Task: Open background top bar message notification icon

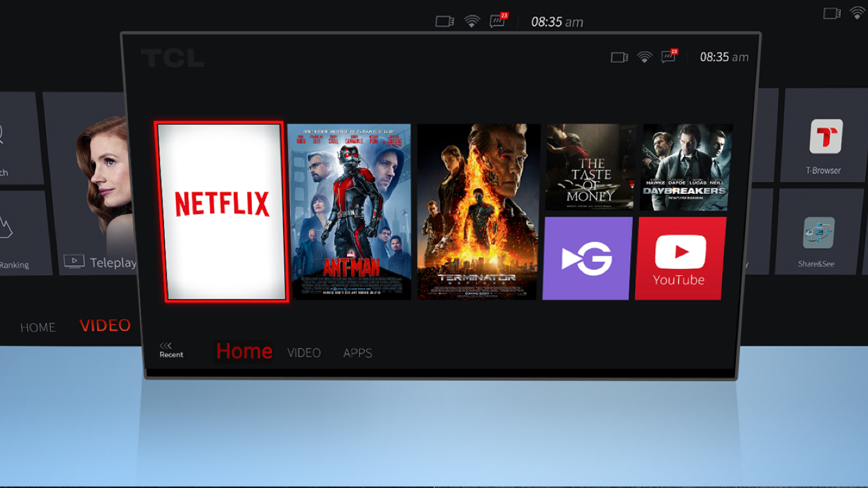Action: click(498, 21)
